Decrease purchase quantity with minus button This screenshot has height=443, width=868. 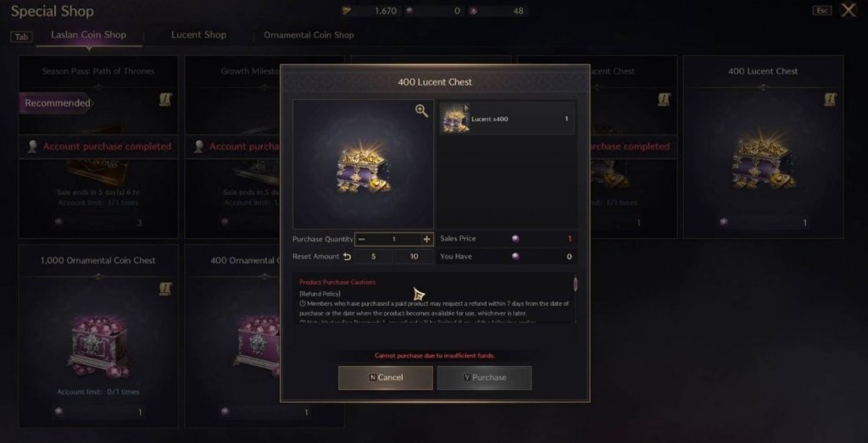(x=361, y=240)
